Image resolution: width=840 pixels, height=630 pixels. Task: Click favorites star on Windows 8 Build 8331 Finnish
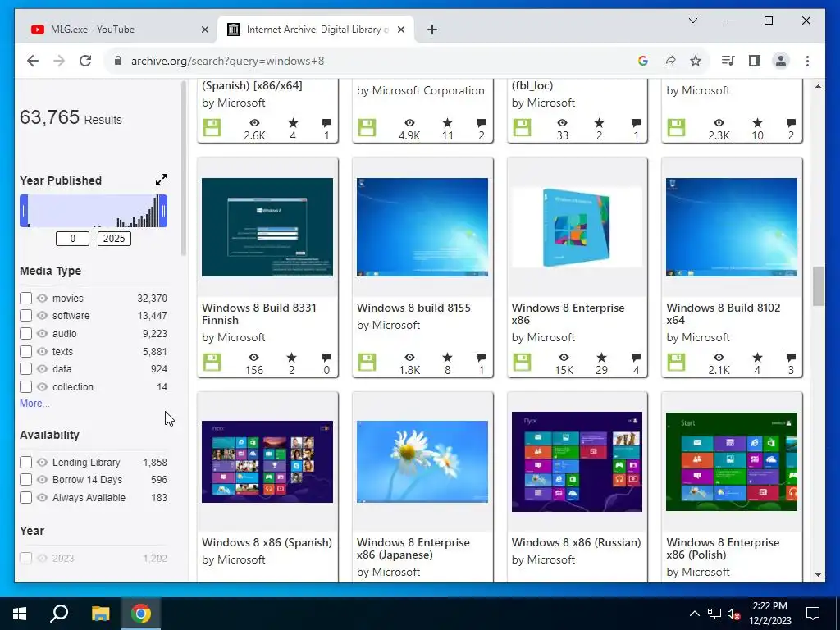click(x=291, y=358)
